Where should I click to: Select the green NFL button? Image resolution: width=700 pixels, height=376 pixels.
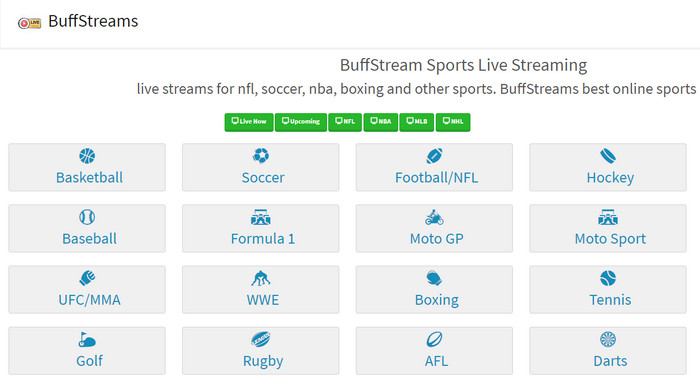tap(345, 122)
